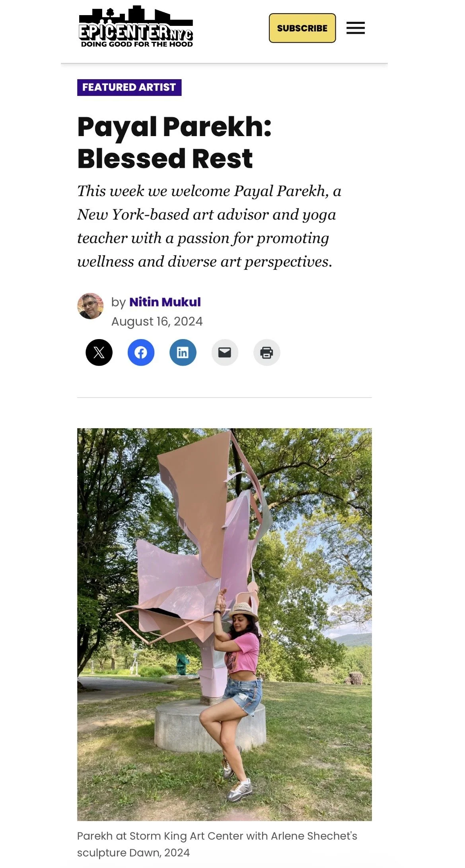Image resolution: width=465 pixels, height=868 pixels.
Task: Email this article via envelope icon
Action: click(225, 352)
